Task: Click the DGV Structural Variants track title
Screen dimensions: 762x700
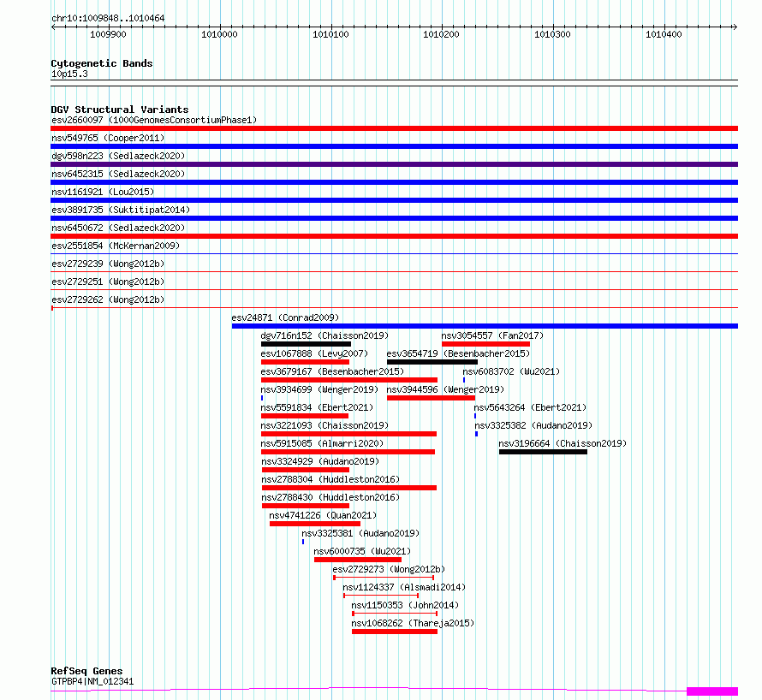Action: 120,110
